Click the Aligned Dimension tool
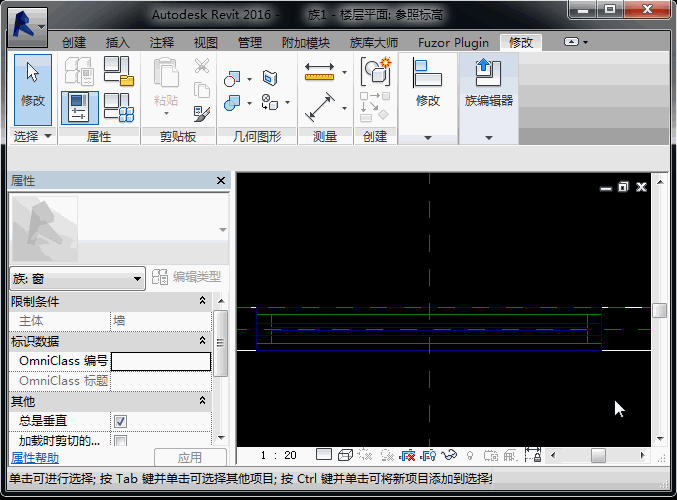The image size is (677, 500). 319,106
